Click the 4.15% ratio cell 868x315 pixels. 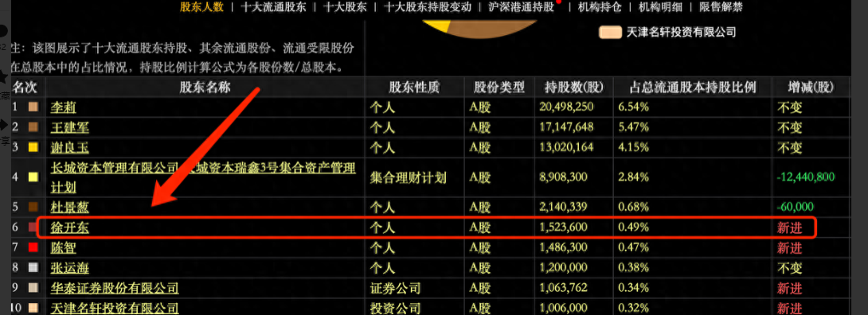point(633,147)
